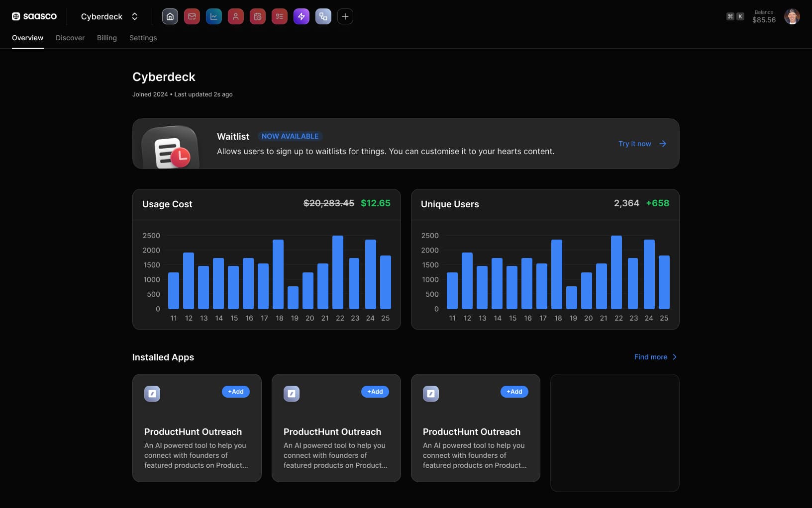This screenshot has width=812, height=508.
Task: Click the Joined 2024 last updated text
Action: pyautogui.click(x=183, y=94)
